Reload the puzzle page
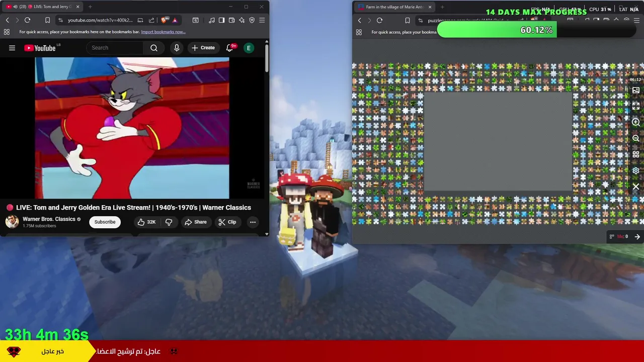Viewport: 644px width, 362px height. 380,21
